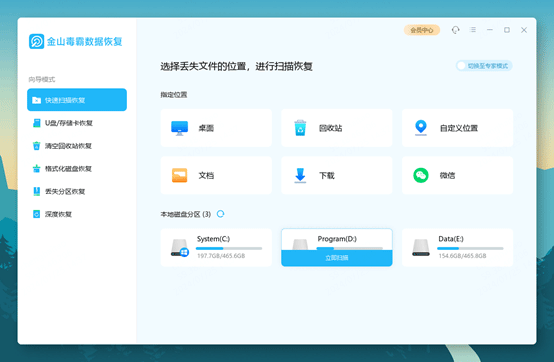Image resolution: width=554 pixels, height=362 pixels.
Task: Click the blue download arrow icon
Action: click(x=300, y=176)
